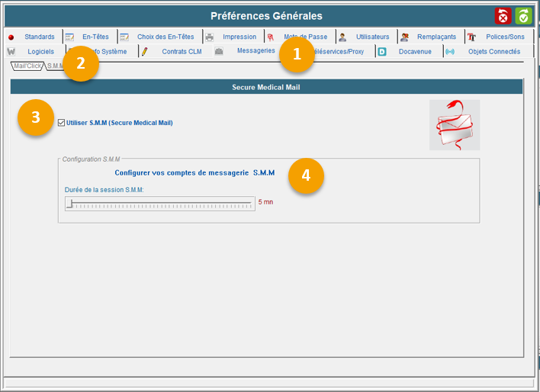Click the red cancel icon in title bar
The height and width of the screenshot is (392, 540).
point(503,16)
